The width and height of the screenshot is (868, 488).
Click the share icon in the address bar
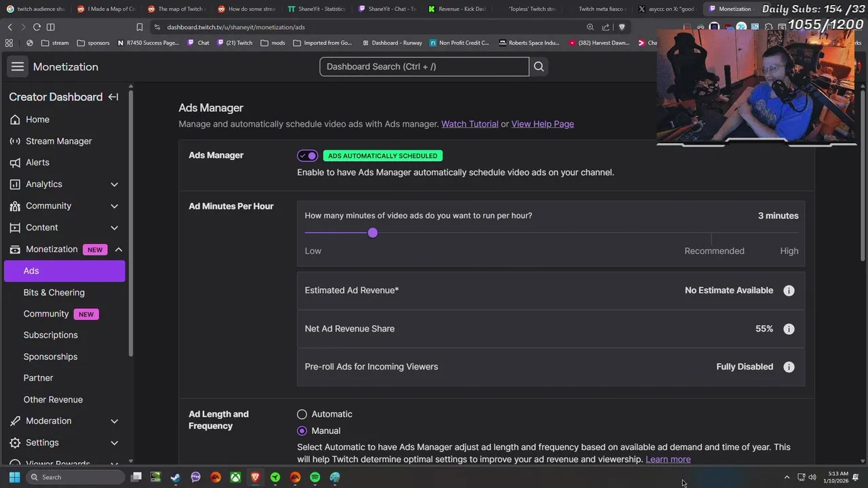(x=606, y=27)
